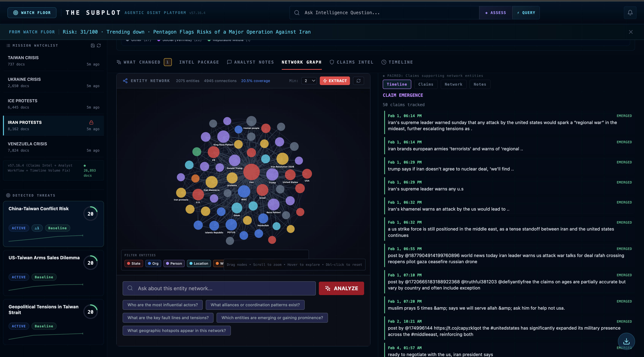The height and width of the screenshot is (357, 644).
Task: Open the Claims tab in the paired panel
Action: [426, 84]
